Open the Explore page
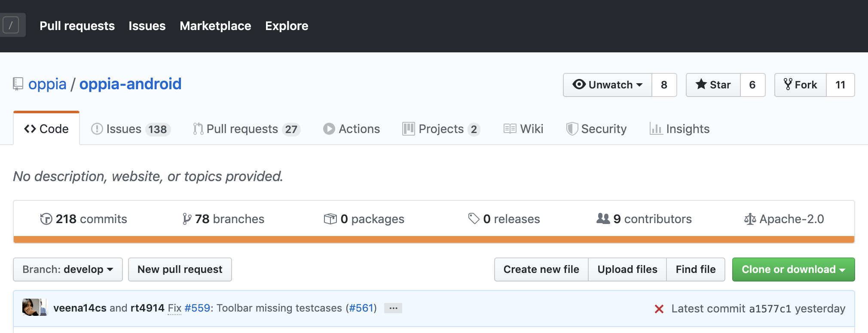Image resolution: width=868 pixels, height=333 pixels. tap(287, 26)
